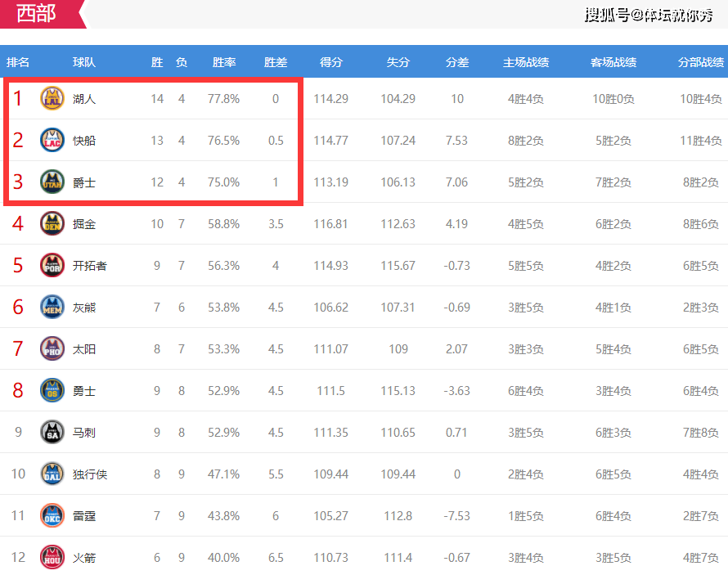The width and height of the screenshot is (728, 575).
Task: Click the Warriors point differential -3.63
Action: pyautogui.click(x=457, y=391)
